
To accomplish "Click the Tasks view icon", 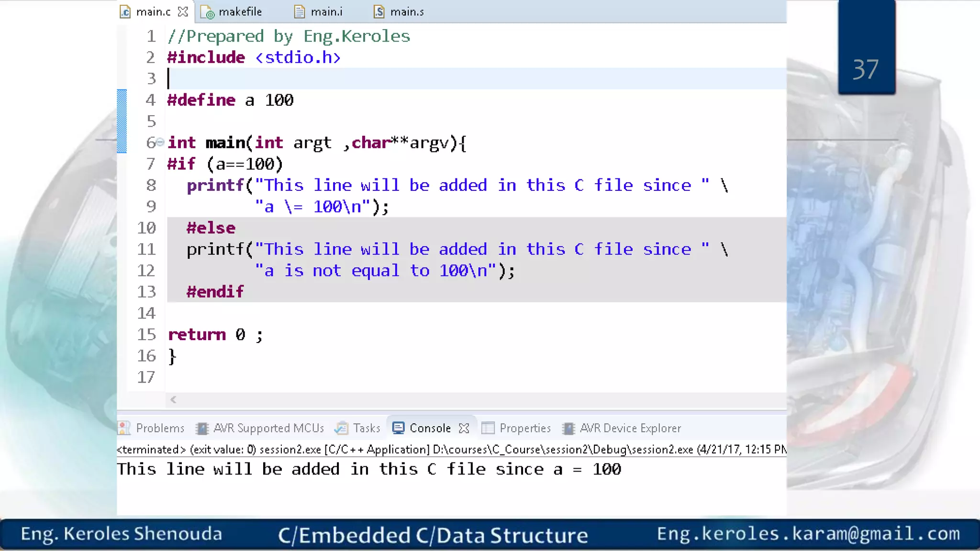I will 341,428.
